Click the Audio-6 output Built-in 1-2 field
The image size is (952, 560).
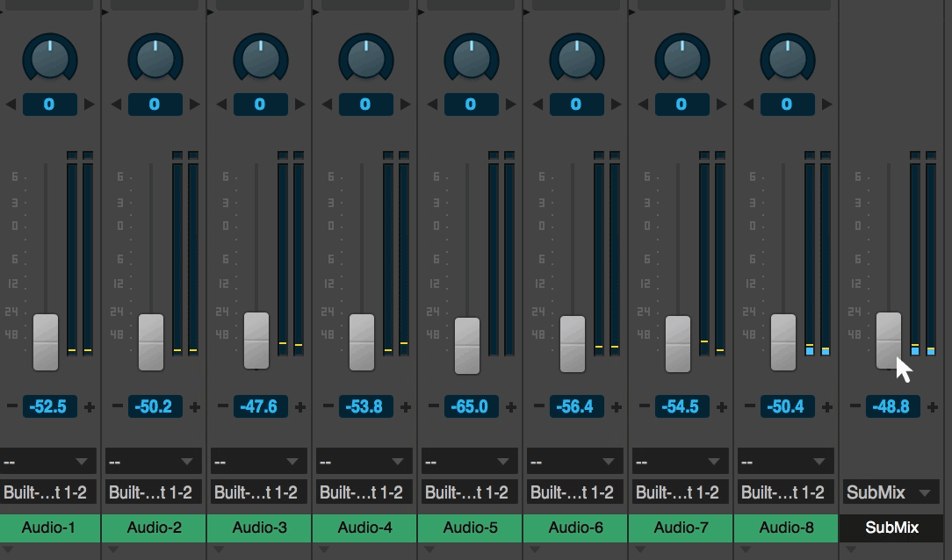pyautogui.click(x=575, y=492)
